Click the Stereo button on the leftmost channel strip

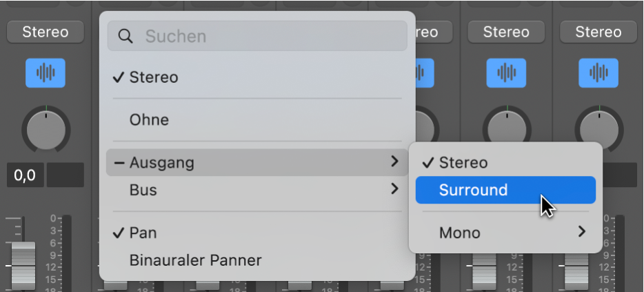point(46,32)
